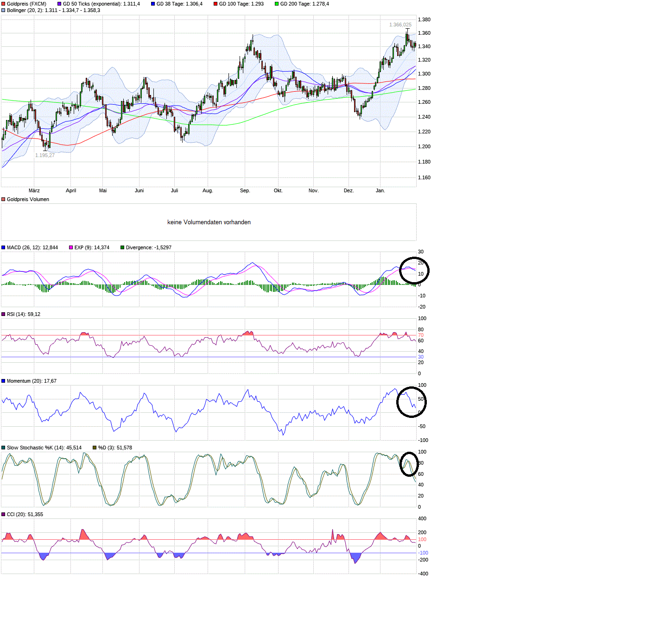The width and height of the screenshot is (672, 644).
Task: Click the Aug. label on time axis
Action: click(208, 190)
